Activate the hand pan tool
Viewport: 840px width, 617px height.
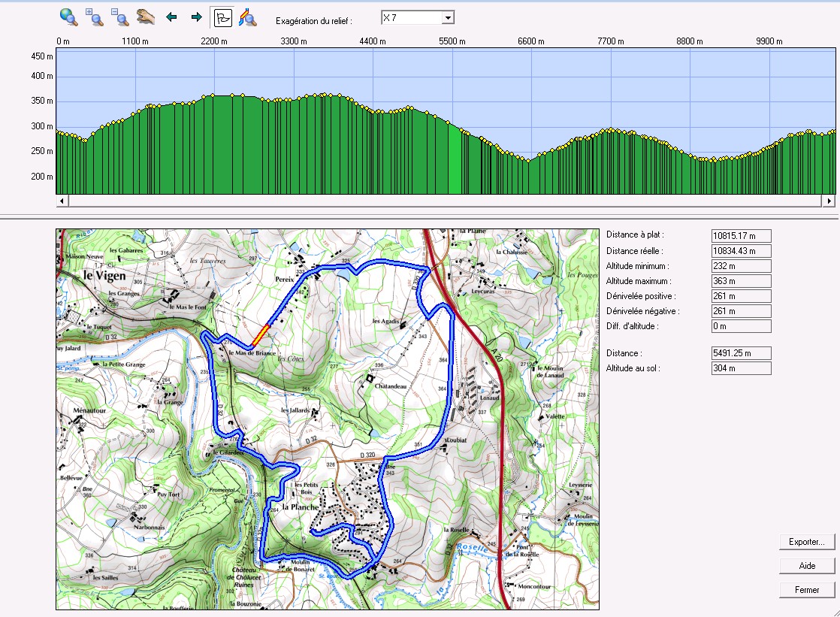[x=145, y=17]
